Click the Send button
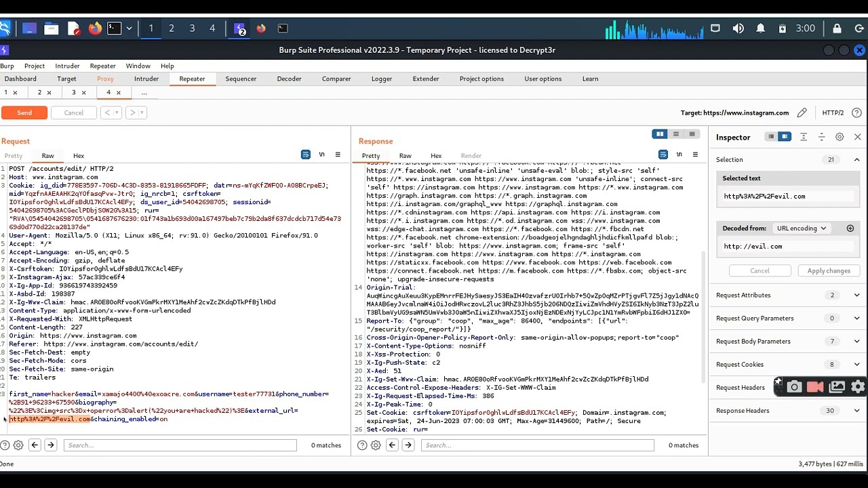Screen dimensions: 868x488 24,113
